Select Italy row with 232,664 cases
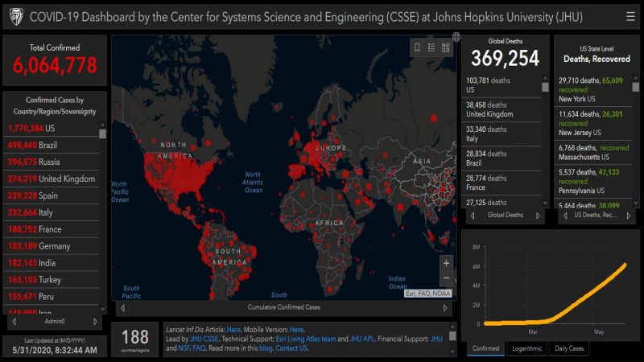 pyautogui.click(x=52, y=212)
